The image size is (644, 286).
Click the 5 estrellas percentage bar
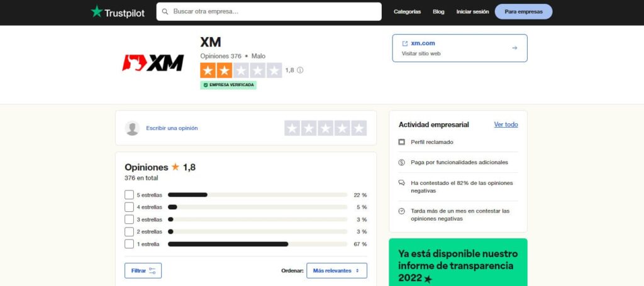pyautogui.click(x=257, y=195)
